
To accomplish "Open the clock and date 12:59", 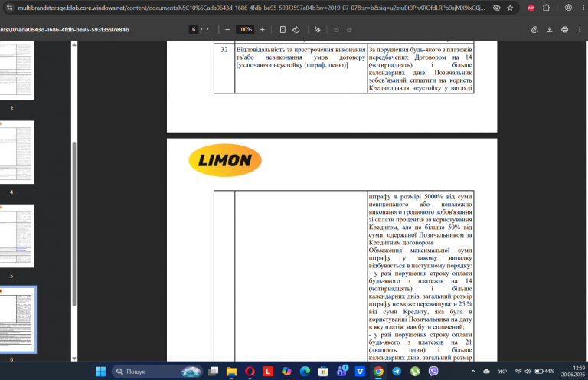I will pyautogui.click(x=573, y=372).
